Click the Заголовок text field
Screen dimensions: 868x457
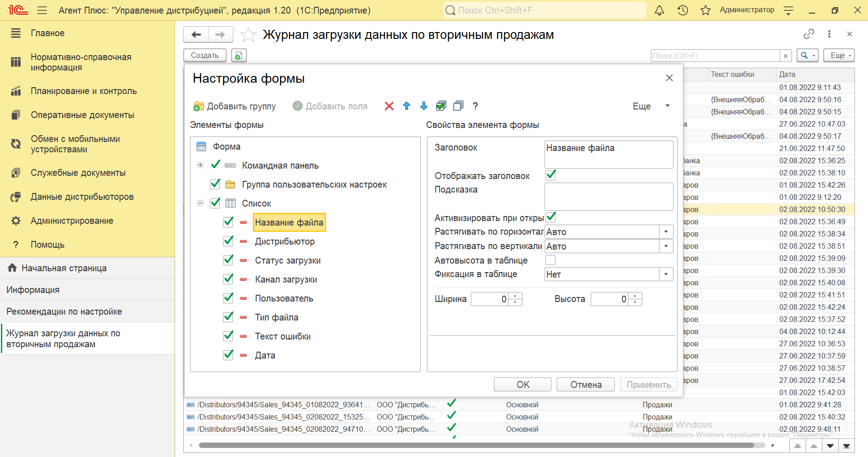609,154
